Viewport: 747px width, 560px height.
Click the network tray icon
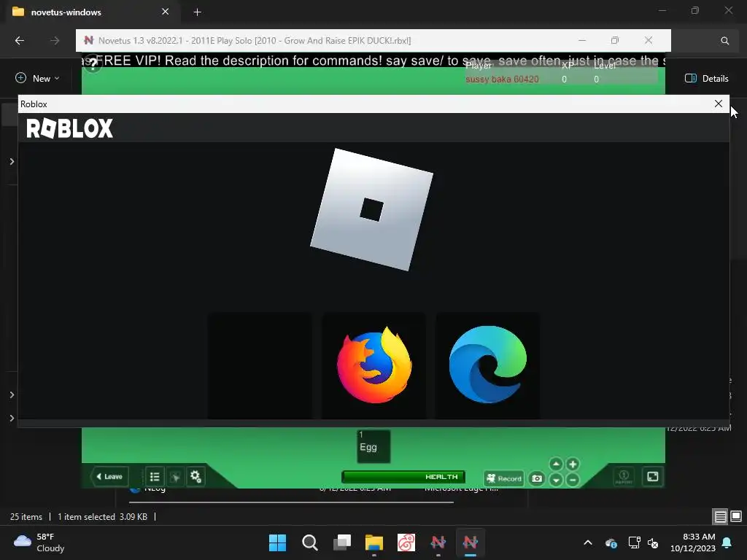coord(634,542)
